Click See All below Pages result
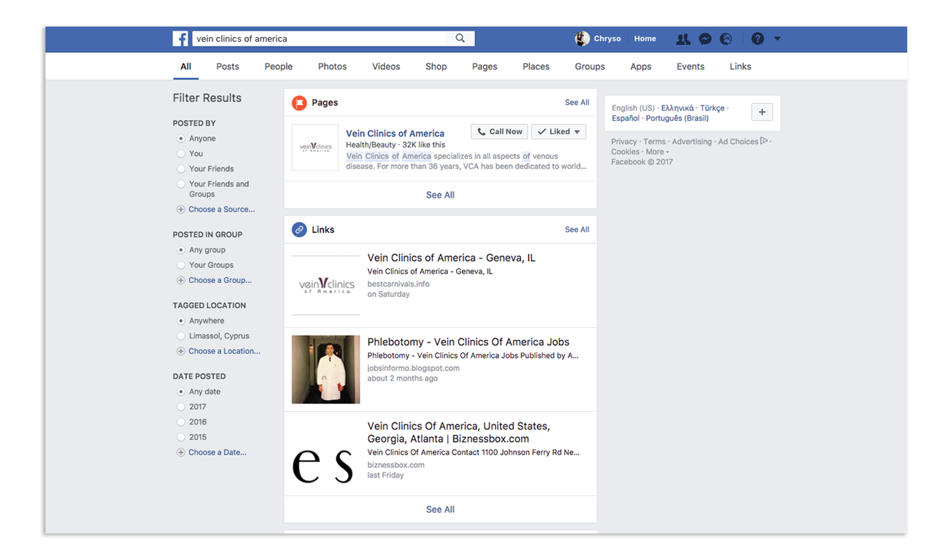952x560 pixels. pyautogui.click(x=440, y=195)
